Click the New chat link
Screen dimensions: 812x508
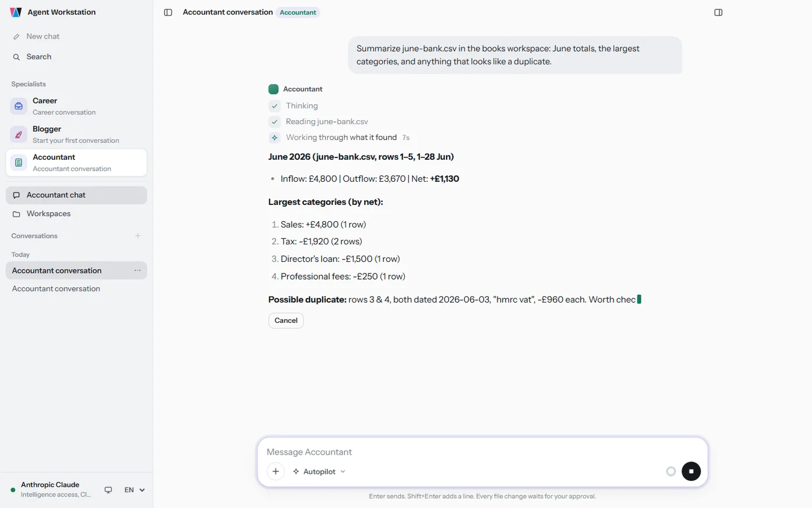coord(43,37)
